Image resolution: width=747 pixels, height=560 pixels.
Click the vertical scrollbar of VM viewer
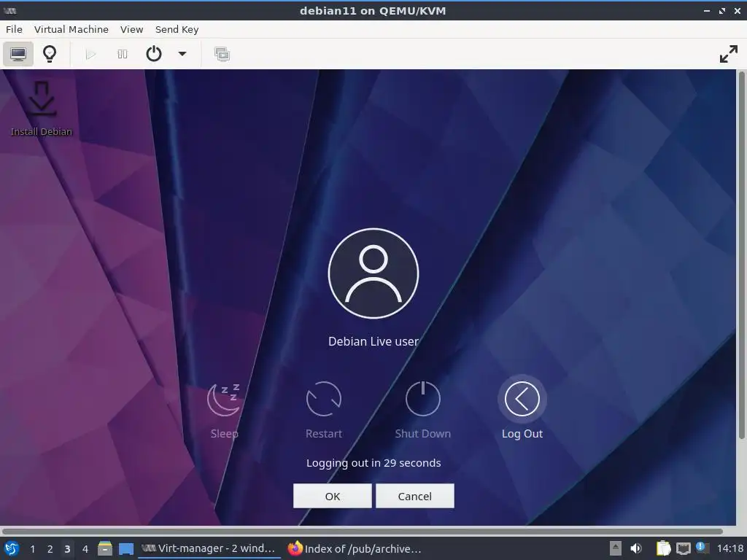pyautogui.click(x=741, y=254)
